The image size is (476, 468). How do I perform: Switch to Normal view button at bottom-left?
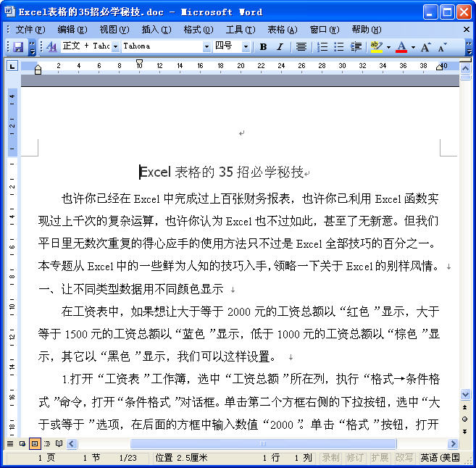[10, 443]
